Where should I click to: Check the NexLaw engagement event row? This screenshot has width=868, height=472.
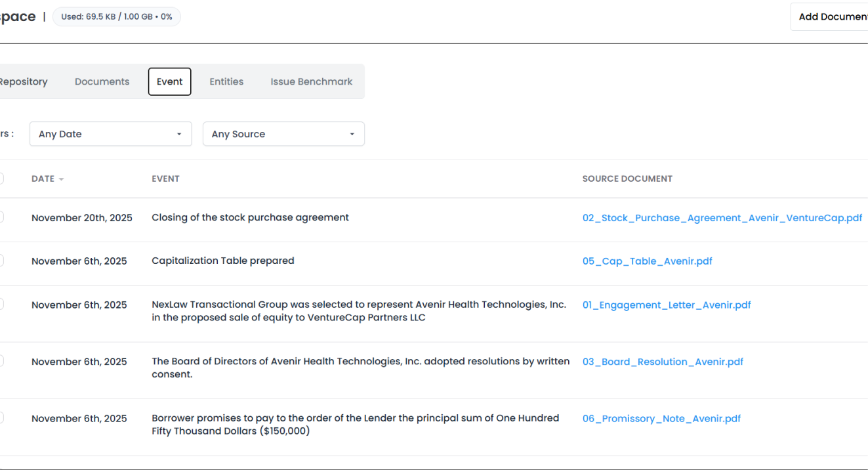pos(1,305)
